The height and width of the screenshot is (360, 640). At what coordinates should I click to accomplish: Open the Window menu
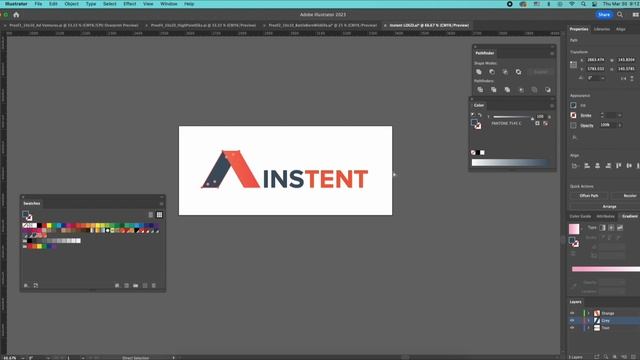169,4
